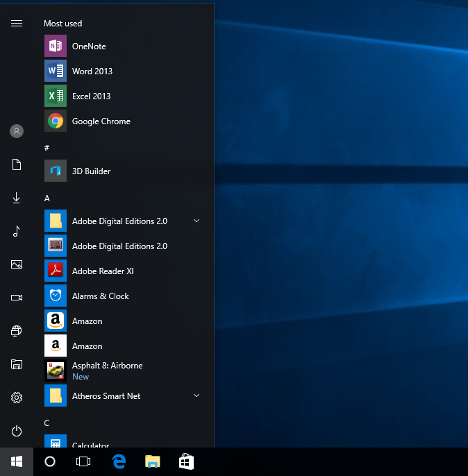Click the 'OneNote' label text
468x476 pixels.
coord(89,46)
